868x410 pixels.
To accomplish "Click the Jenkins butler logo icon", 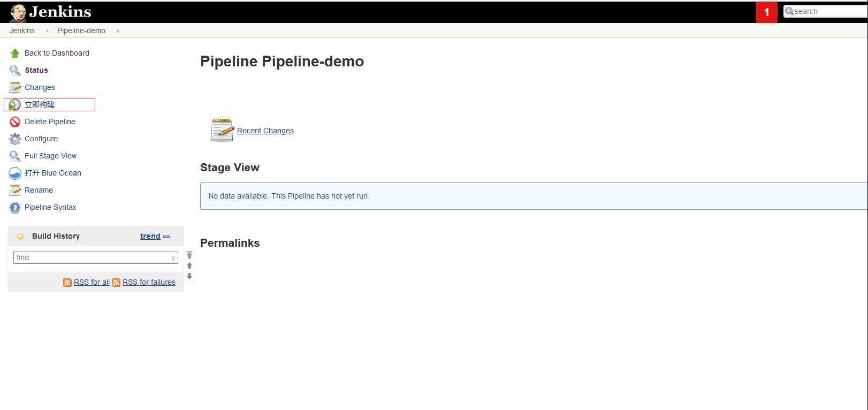I will (x=18, y=13).
